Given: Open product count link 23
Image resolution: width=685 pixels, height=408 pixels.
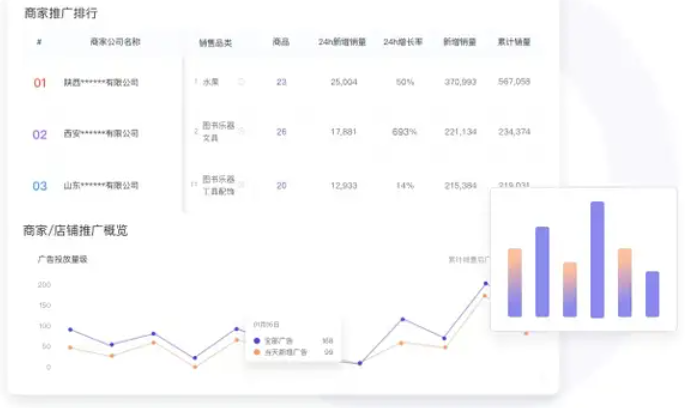Looking at the screenshot, I should 281,82.
